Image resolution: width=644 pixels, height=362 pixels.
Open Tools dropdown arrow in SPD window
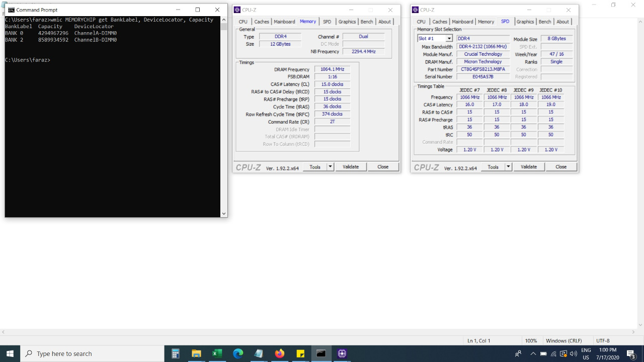point(509,167)
